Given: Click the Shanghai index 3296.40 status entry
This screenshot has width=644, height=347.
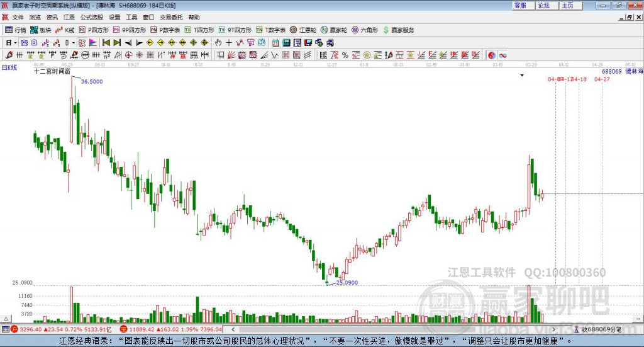Looking at the screenshot, I should pyautogui.click(x=62, y=329).
